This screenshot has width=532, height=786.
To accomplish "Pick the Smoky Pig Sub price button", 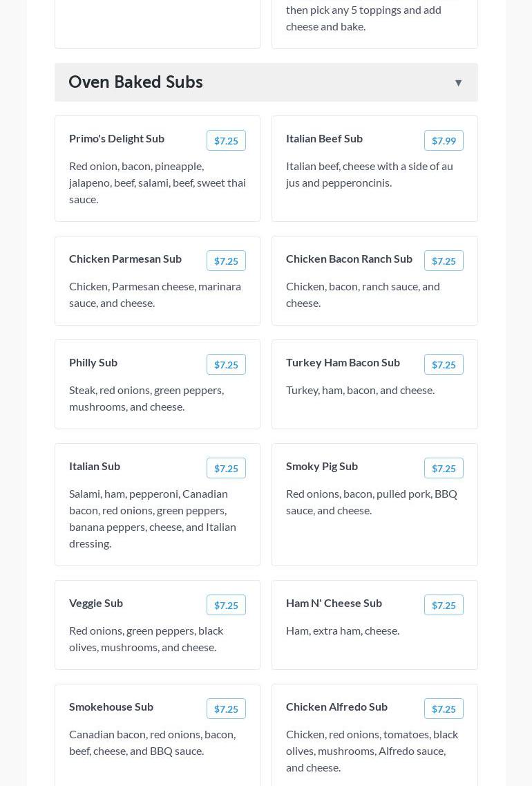I will pos(444,468).
